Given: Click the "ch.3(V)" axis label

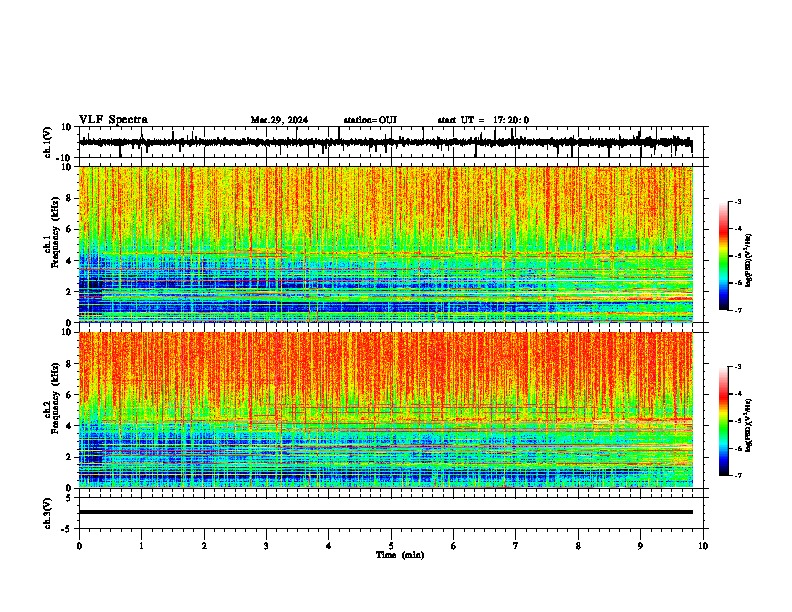Looking at the screenshot, I should tap(48, 513).
